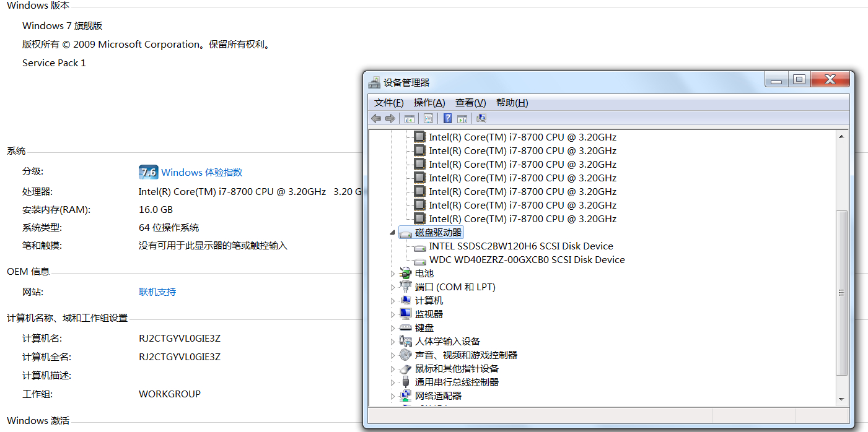This screenshot has width=868, height=432.
Task: Click the 64 位操作系统 system type value
Action: (x=169, y=228)
